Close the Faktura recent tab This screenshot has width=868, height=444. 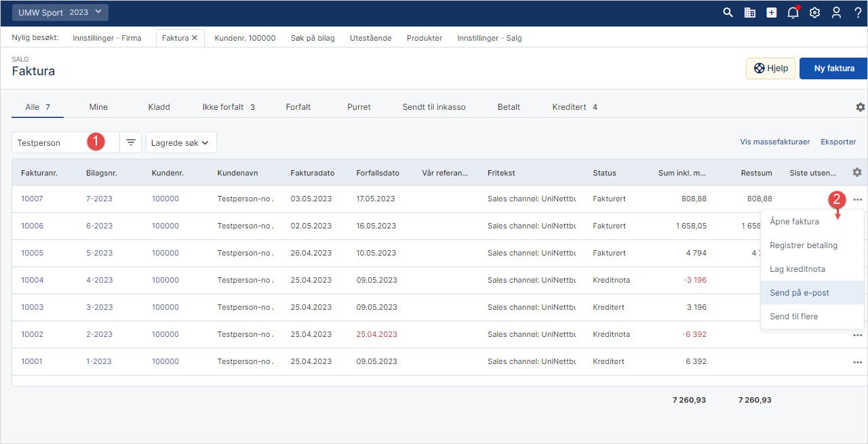click(195, 38)
